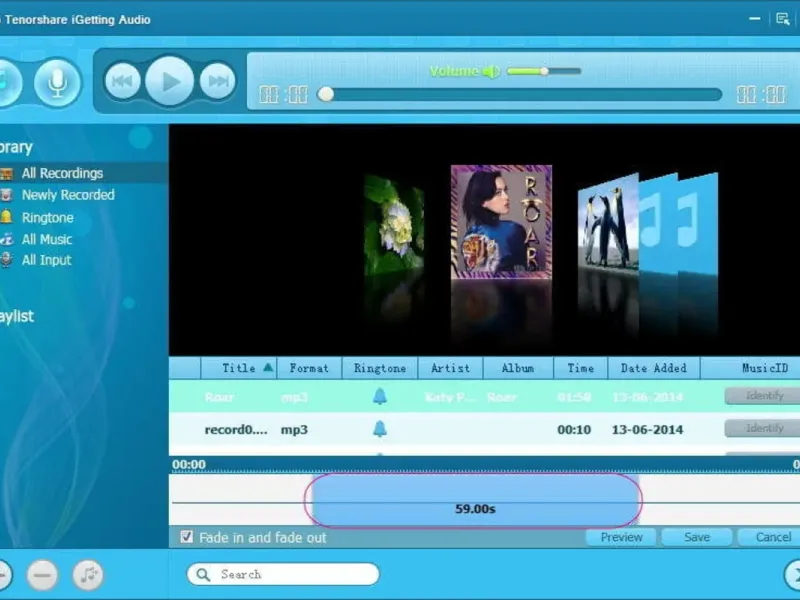
Task: Click the 59.00s selected ringtone region
Action: 474,501
